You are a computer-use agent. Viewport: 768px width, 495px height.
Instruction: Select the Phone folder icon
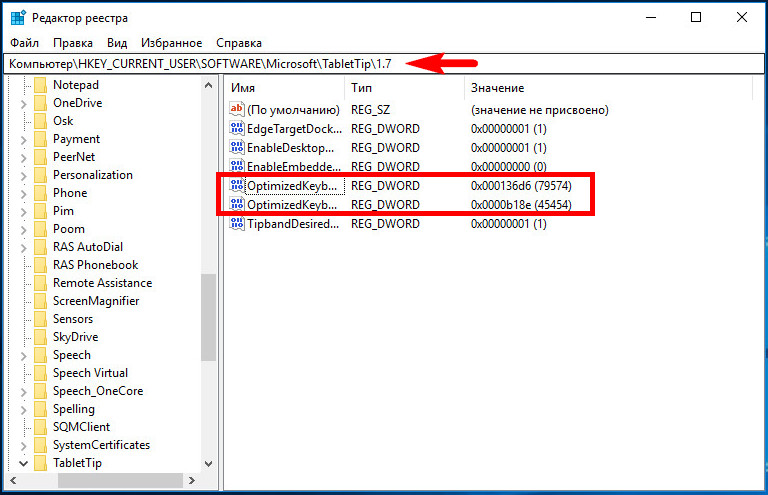(x=41, y=193)
